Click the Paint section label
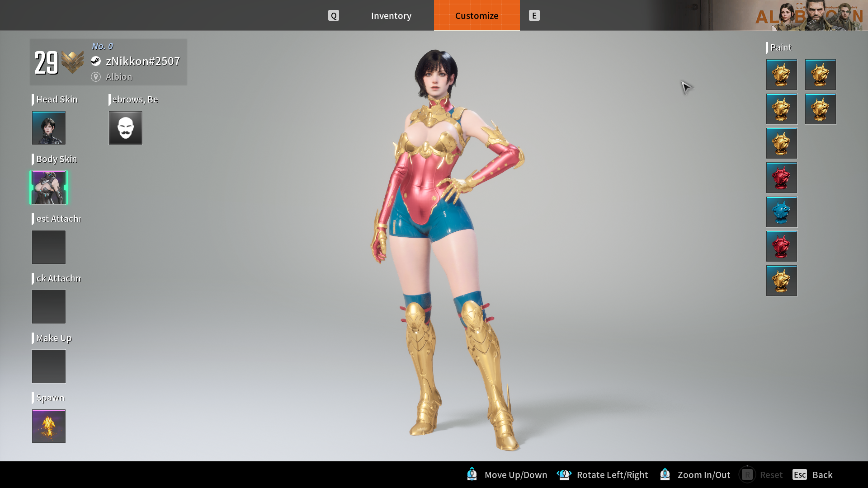This screenshot has width=868, height=488. tap(781, 47)
